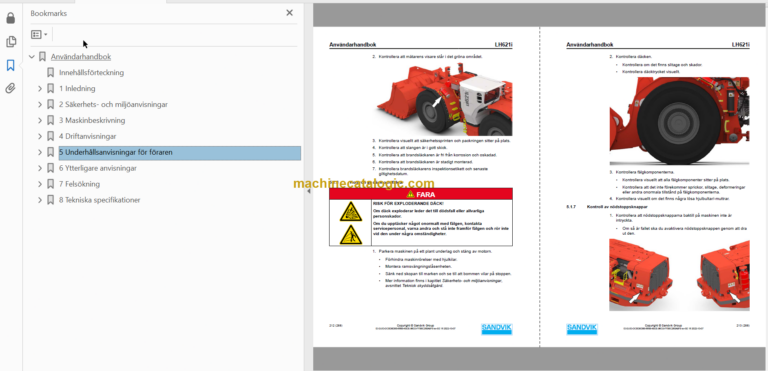Expand the 7 Felsökning bookmark

[x=40, y=184]
